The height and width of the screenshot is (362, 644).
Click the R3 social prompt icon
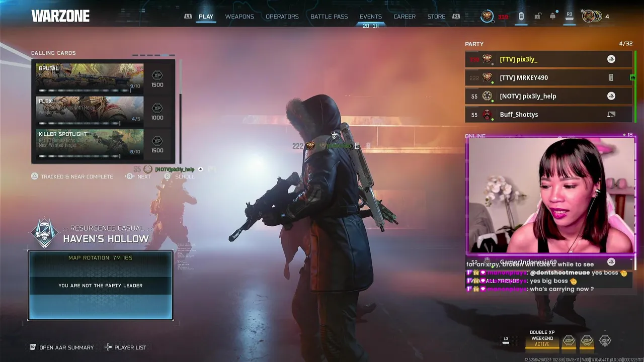570,17
